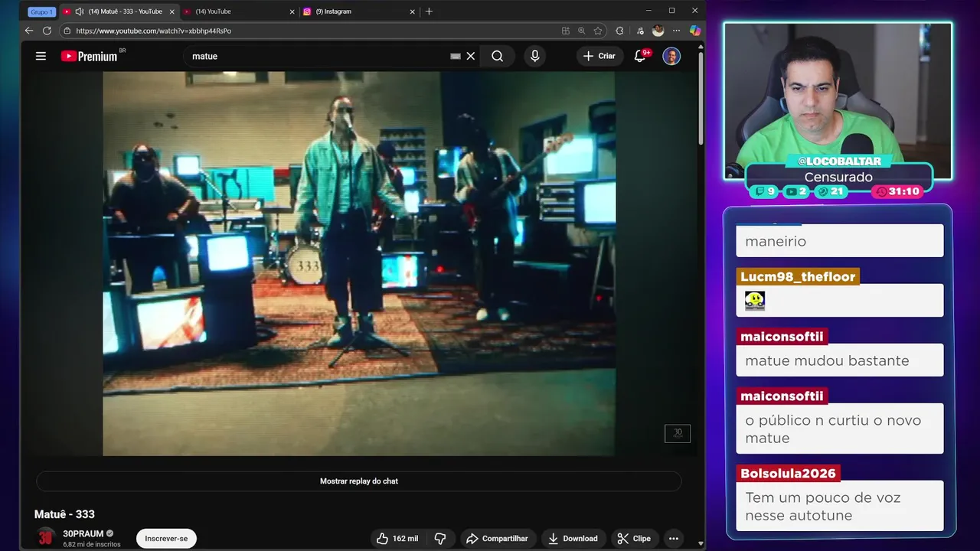Click the emoji in Lucm98_thefloor's message
The width and height of the screenshot is (980, 551).
(755, 301)
